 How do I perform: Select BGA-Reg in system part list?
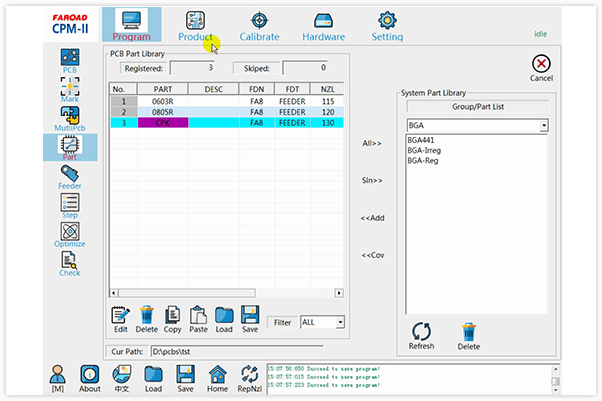point(423,161)
